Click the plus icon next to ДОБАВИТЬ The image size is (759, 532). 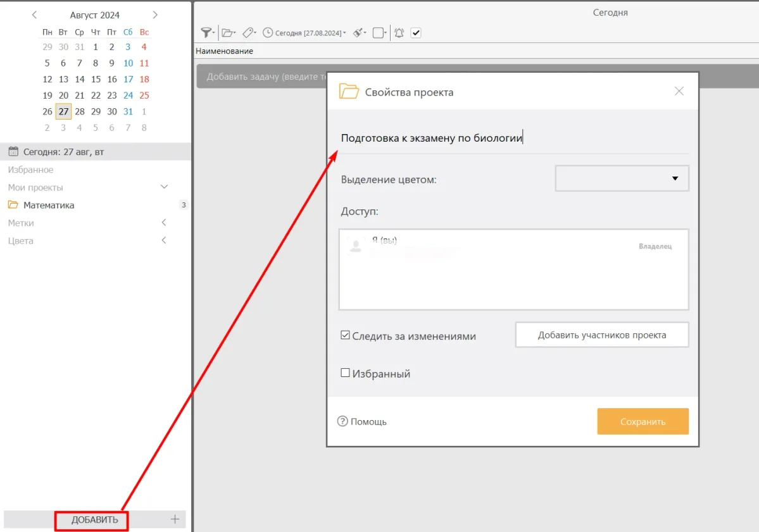pyautogui.click(x=175, y=519)
